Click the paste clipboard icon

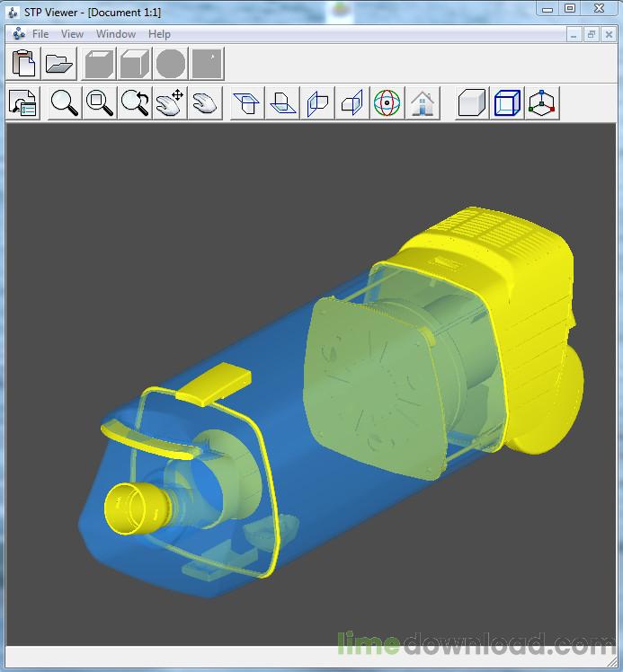click(23, 64)
